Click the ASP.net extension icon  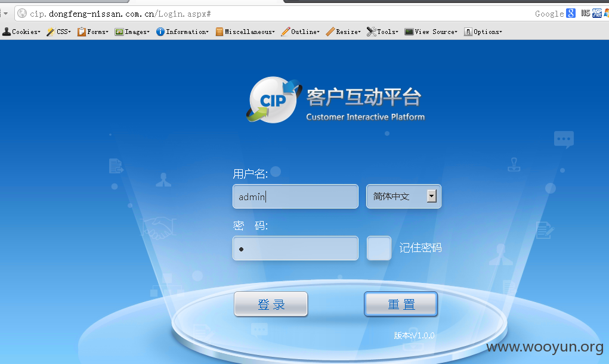pos(597,13)
